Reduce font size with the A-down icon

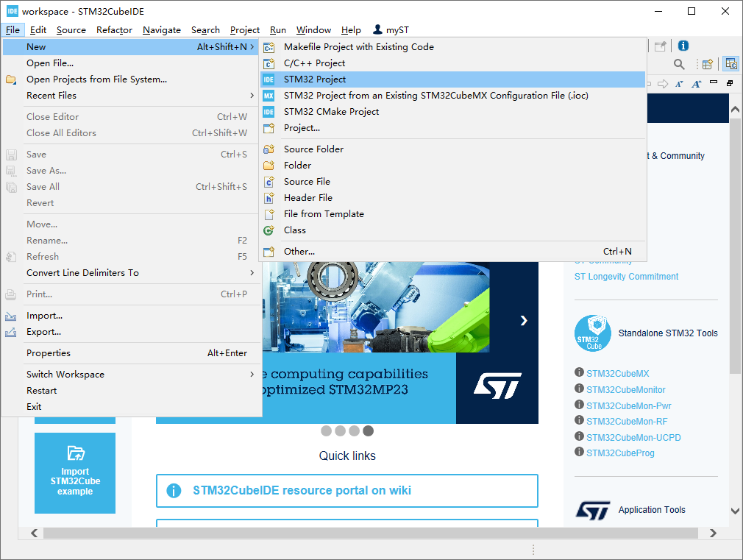(x=679, y=84)
